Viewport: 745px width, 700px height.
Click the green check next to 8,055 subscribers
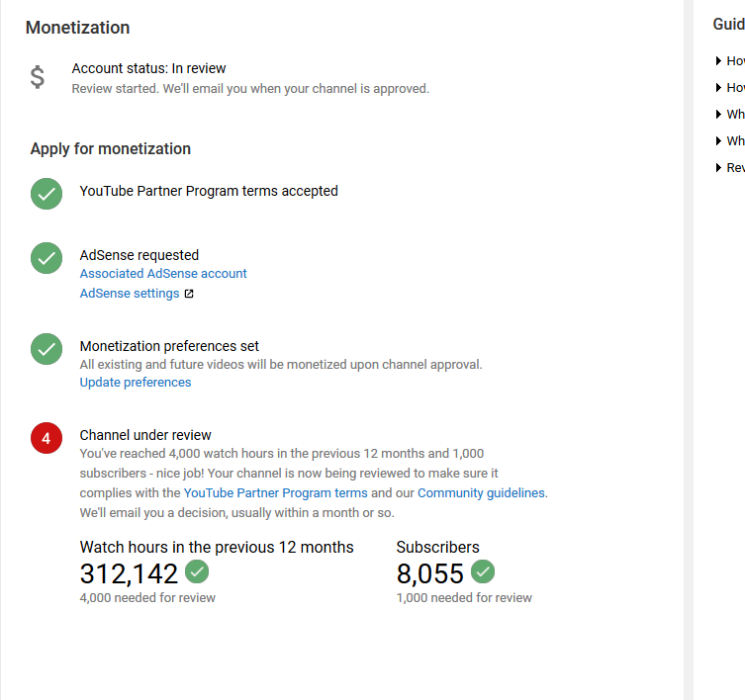tap(483, 571)
